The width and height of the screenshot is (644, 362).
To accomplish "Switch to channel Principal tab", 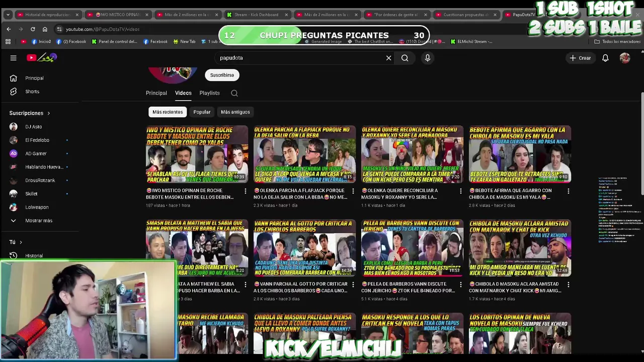I will pyautogui.click(x=156, y=93).
